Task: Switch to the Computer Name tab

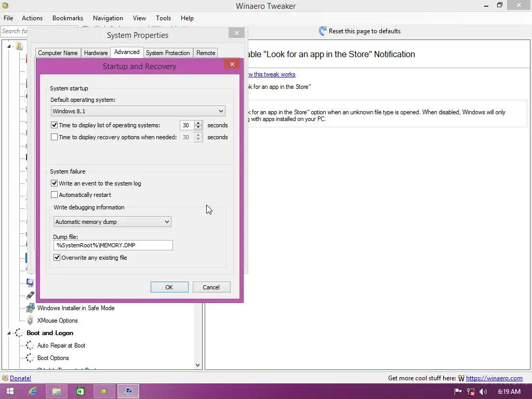Action: click(x=58, y=53)
